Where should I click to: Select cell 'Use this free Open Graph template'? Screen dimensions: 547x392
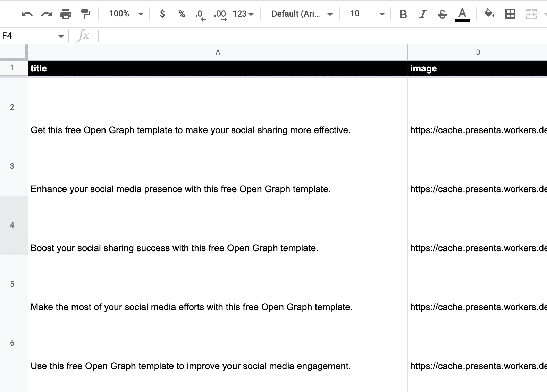(x=218, y=343)
